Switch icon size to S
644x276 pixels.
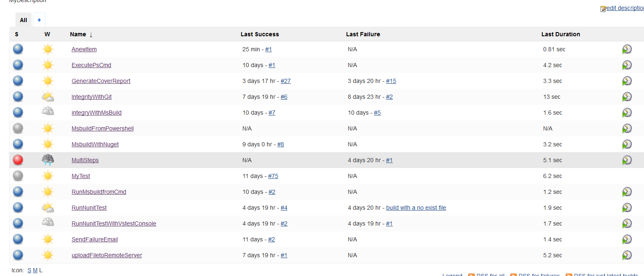coord(29,270)
